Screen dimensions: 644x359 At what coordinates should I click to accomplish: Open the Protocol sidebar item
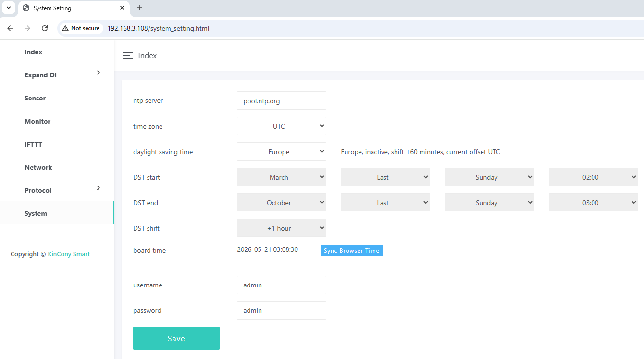pos(38,190)
